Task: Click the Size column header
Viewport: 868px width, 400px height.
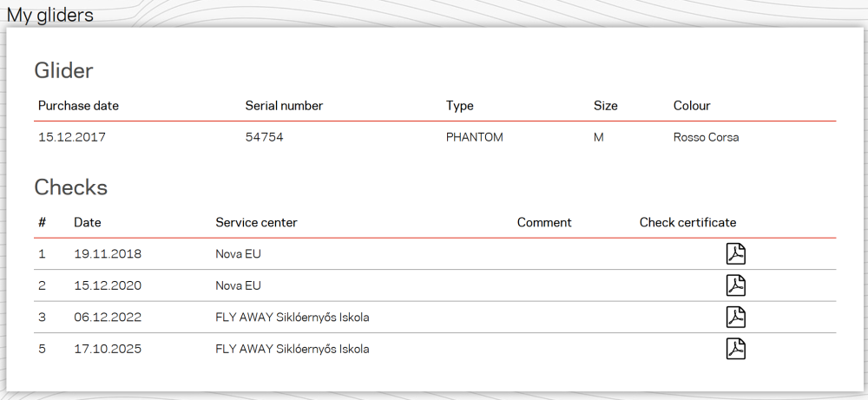Action: (x=606, y=106)
